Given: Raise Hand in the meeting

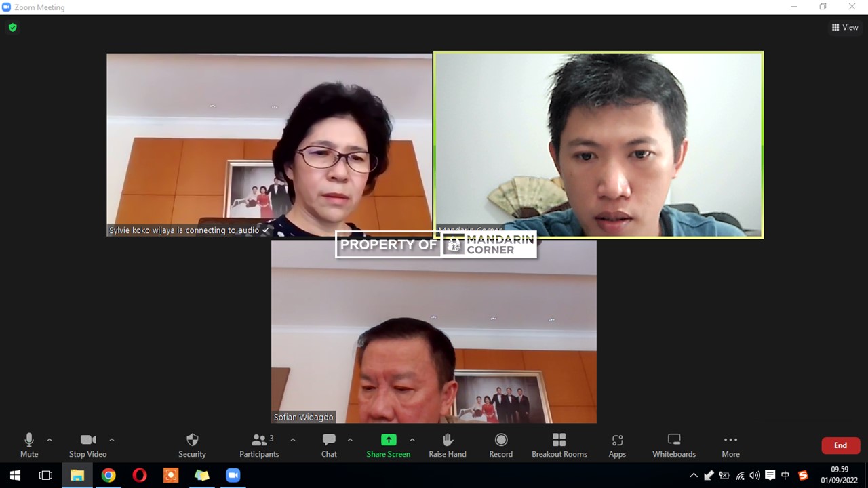Looking at the screenshot, I should click(x=448, y=445).
